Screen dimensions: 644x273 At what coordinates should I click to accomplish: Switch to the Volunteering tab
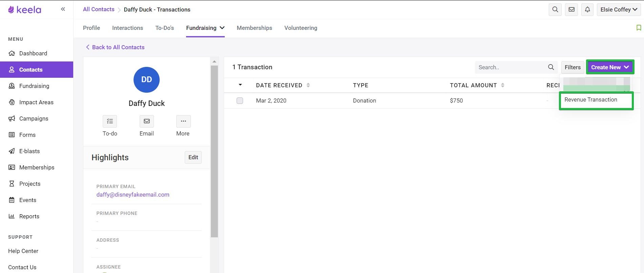point(301,28)
